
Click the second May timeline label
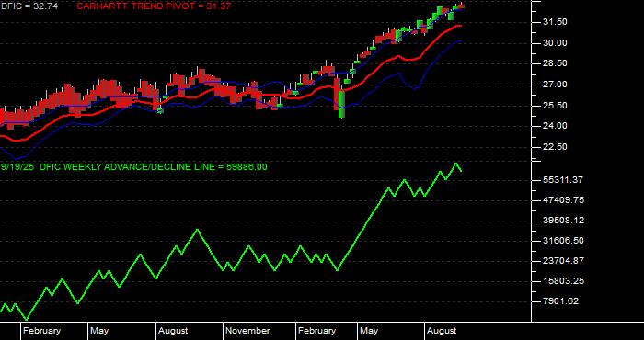click(x=369, y=331)
